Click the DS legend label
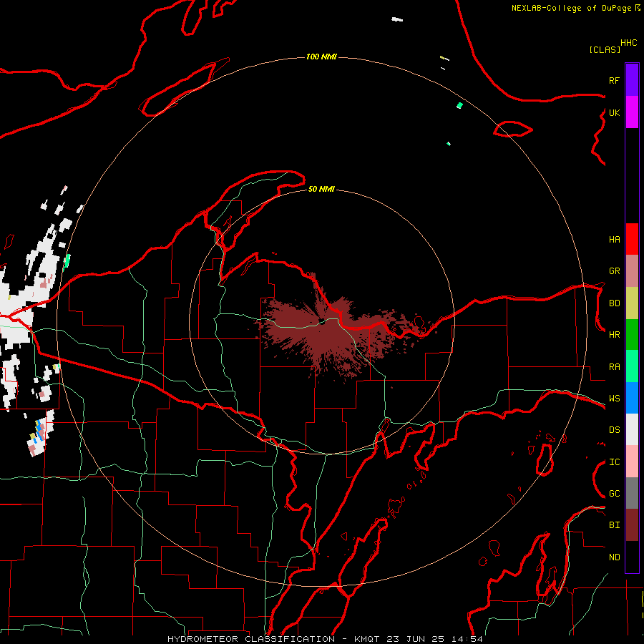 pyautogui.click(x=614, y=430)
